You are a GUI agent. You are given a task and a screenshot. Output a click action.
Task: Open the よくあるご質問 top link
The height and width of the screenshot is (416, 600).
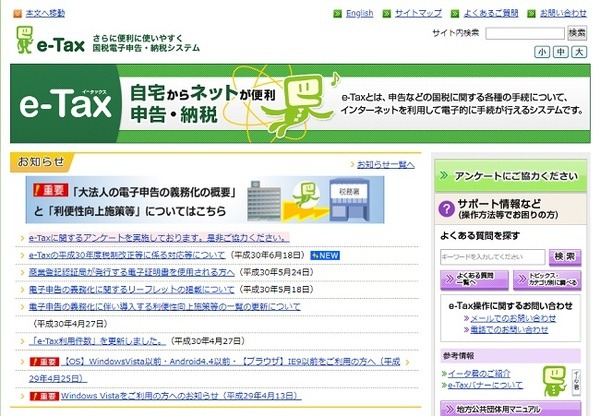(491, 14)
